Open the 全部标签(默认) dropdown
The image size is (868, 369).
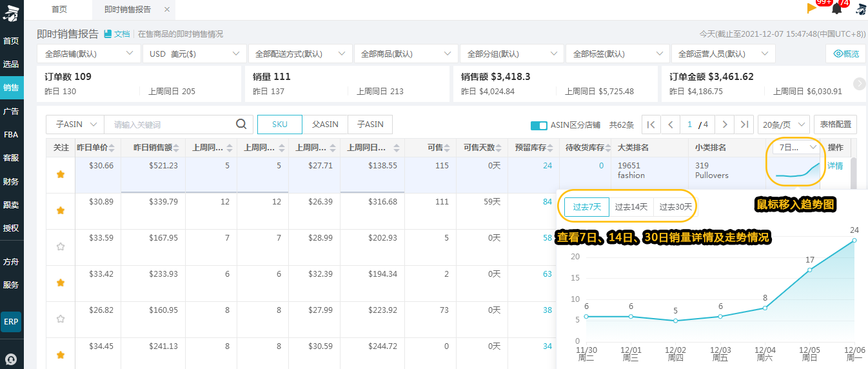(x=618, y=54)
